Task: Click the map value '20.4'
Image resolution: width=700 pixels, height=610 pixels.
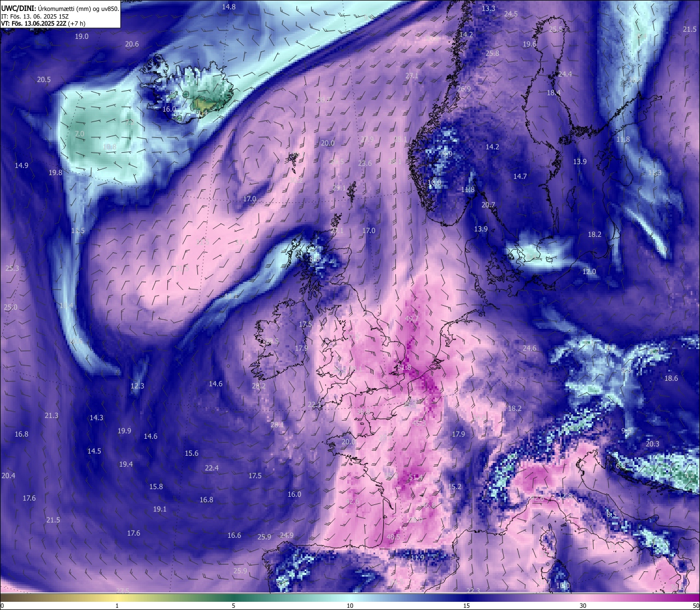Action: [8, 475]
